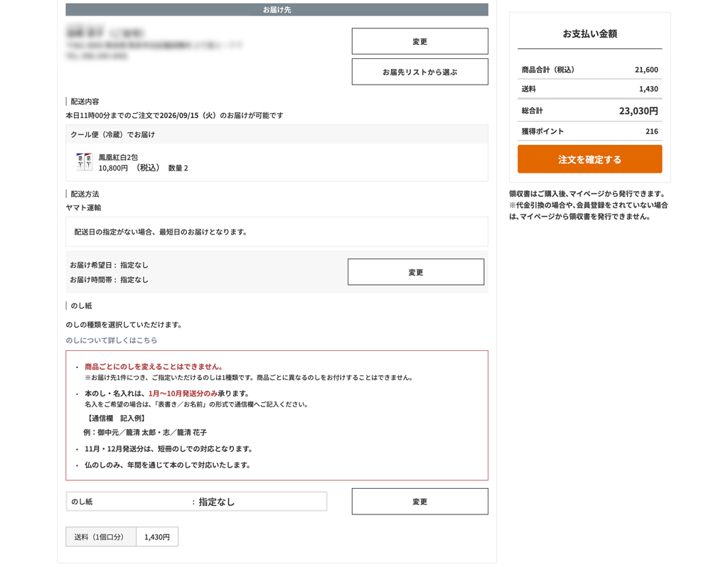Click the お支払い金額 panel heading
728x567 pixels.
tap(589, 33)
